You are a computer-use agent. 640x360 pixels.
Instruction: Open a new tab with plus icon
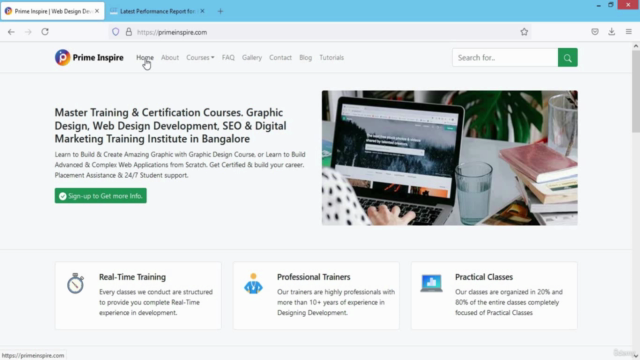point(220,11)
